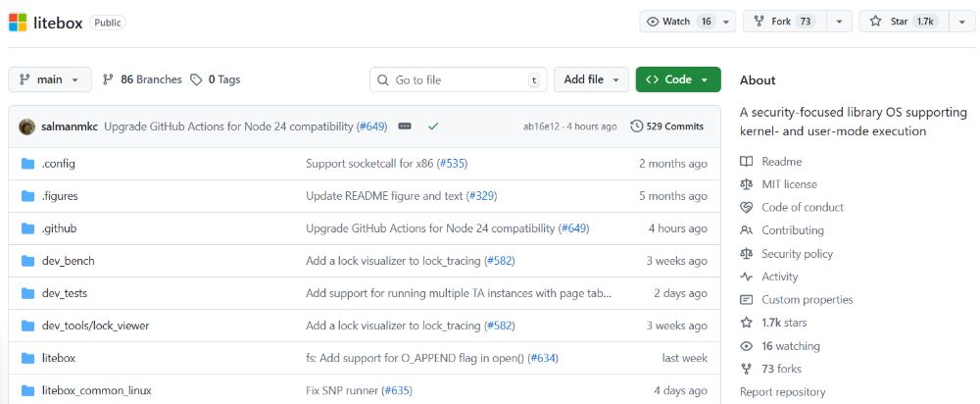The height and width of the screenshot is (404, 980).
Task: Open the Fork options dropdown arrow
Action: click(x=838, y=22)
